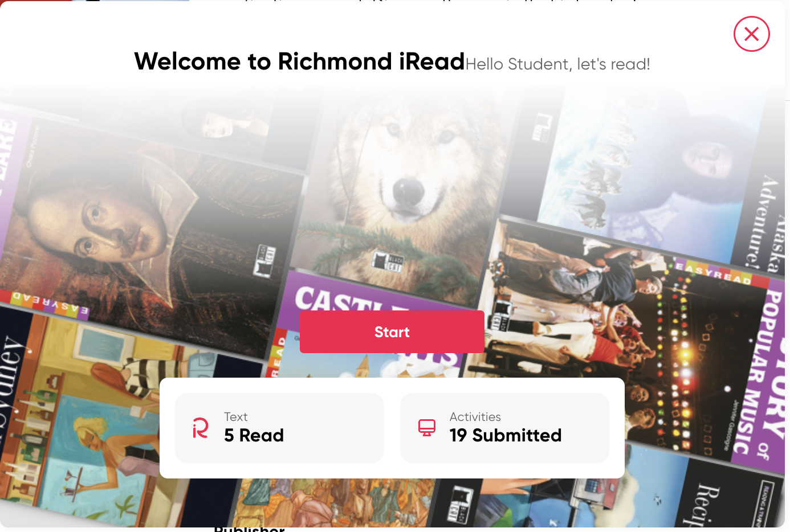790x532 pixels.
Task: Open the Activities 19 Submitted card
Action: click(504, 428)
